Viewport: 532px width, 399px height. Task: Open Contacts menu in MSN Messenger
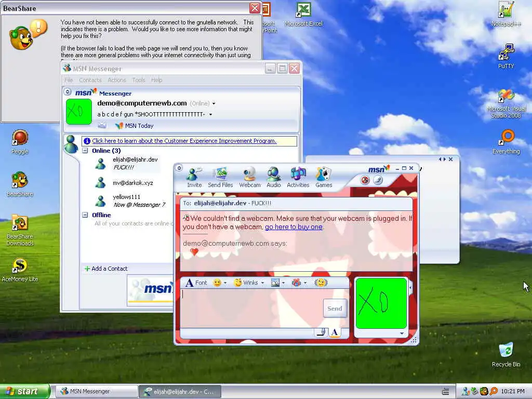pyautogui.click(x=90, y=80)
